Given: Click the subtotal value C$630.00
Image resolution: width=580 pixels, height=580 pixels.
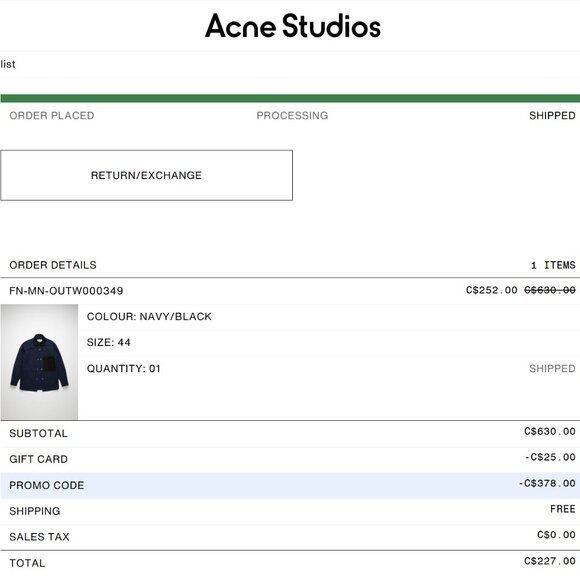Looking at the screenshot, I should 550,432.
